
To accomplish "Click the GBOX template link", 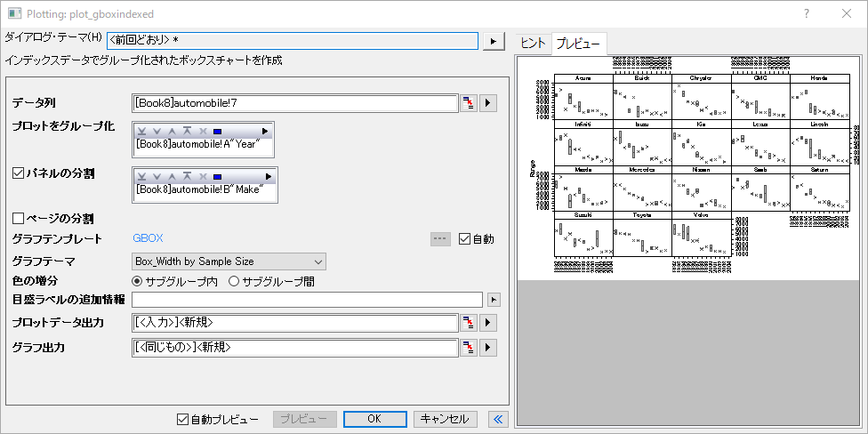I will point(149,238).
